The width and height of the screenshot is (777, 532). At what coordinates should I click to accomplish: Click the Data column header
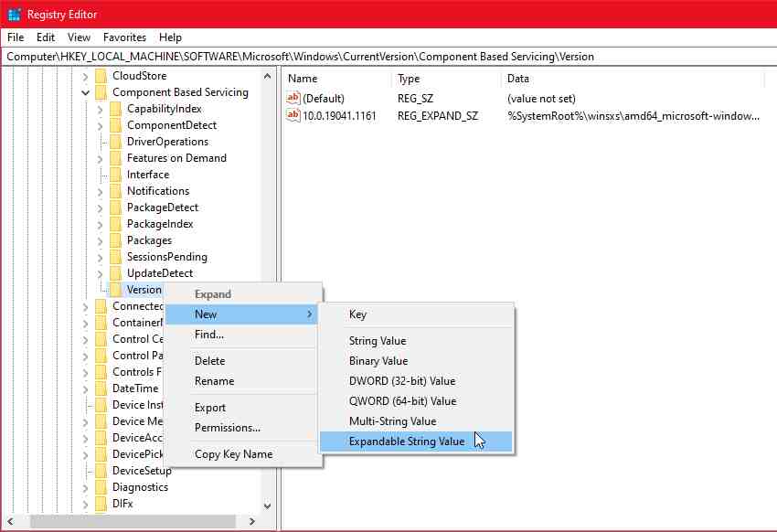click(633, 79)
